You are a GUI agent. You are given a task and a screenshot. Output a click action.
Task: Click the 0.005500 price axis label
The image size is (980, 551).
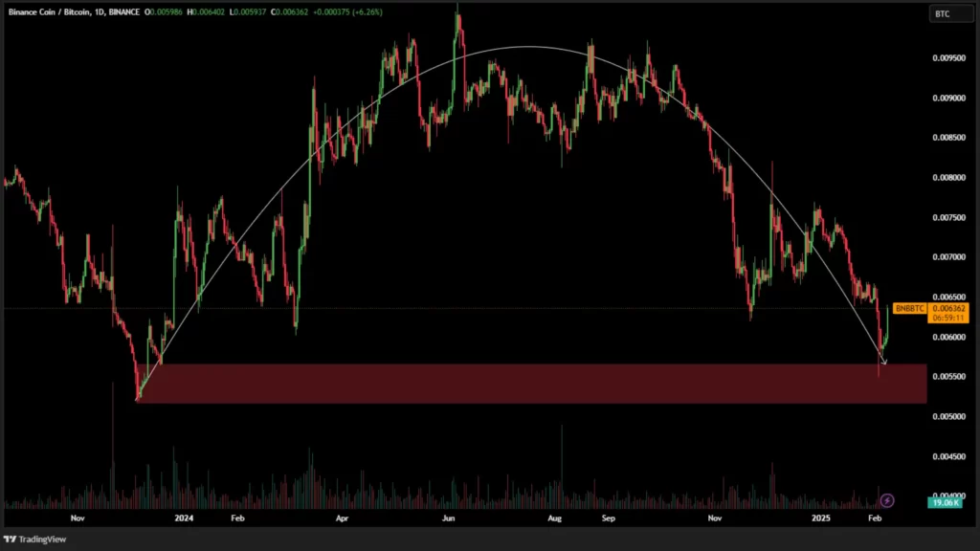click(x=948, y=377)
